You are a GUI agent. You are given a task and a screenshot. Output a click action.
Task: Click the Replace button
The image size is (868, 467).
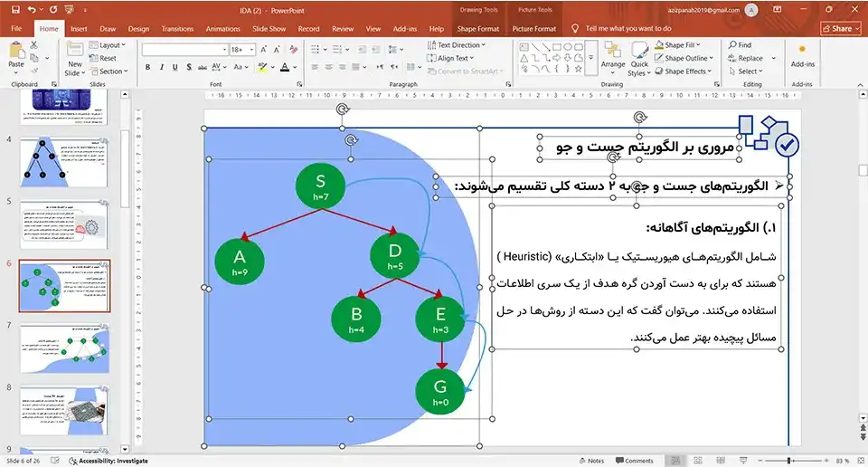(x=746, y=58)
